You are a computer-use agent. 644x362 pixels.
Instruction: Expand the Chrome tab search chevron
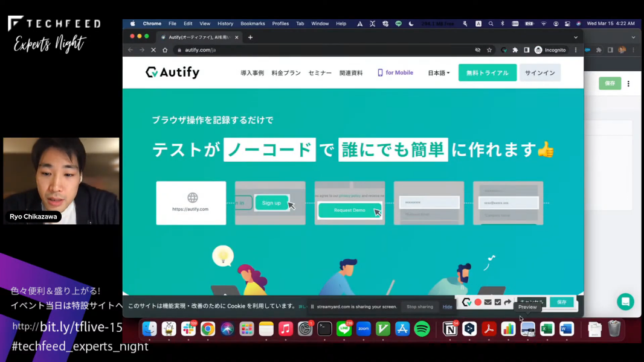pyautogui.click(x=576, y=37)
